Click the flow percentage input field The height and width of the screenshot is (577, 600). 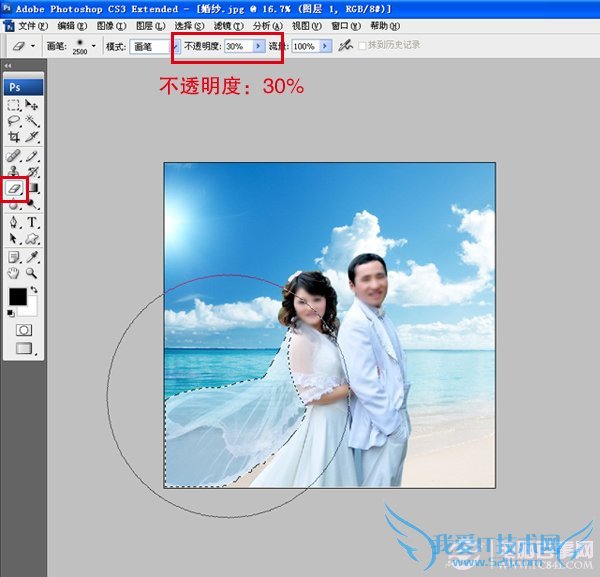[x=303, y=46]
